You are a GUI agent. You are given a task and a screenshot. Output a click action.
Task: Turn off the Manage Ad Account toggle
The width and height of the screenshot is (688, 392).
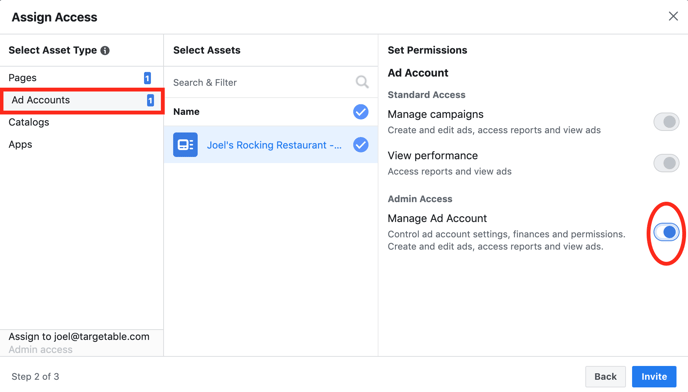coord(666,232)
